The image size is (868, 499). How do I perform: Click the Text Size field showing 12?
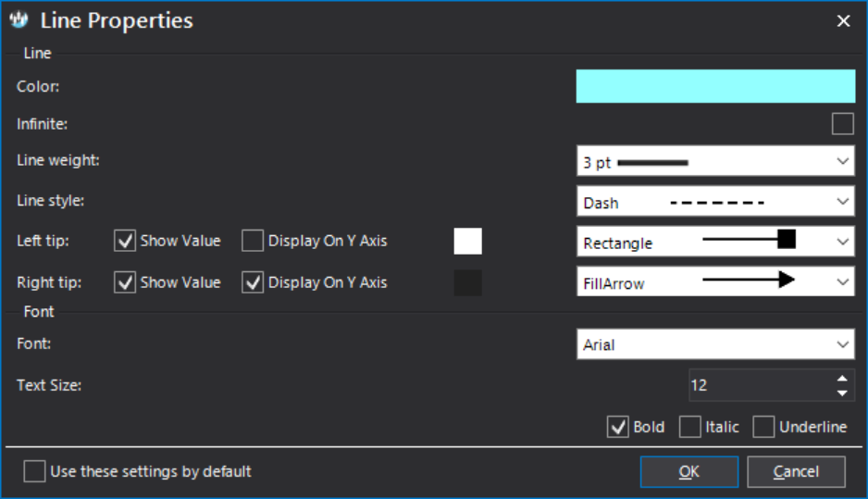click(x=762, y=385)
